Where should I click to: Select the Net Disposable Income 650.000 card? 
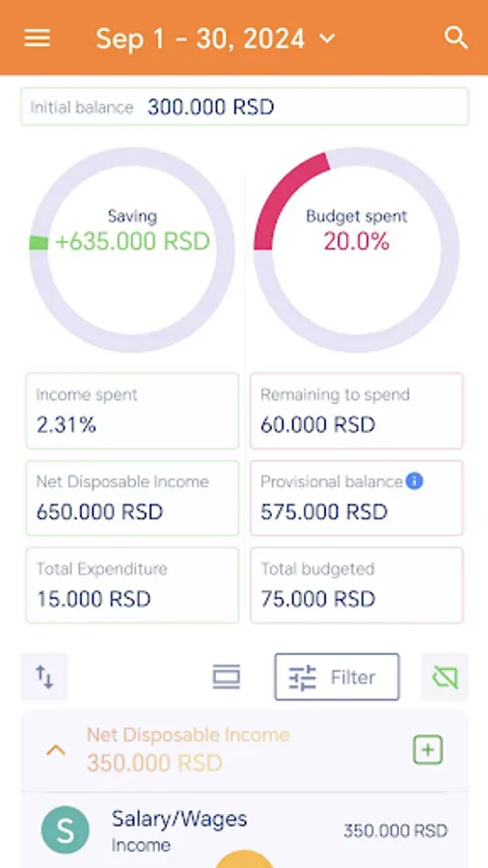coord(132,498)
